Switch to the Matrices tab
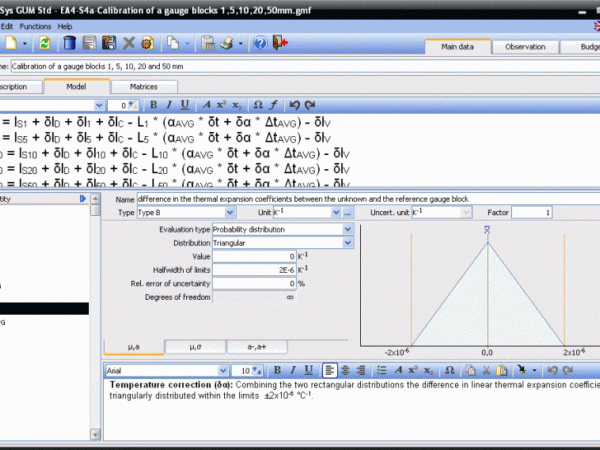Viewport: 600px width, 450px height. [143, 87]
